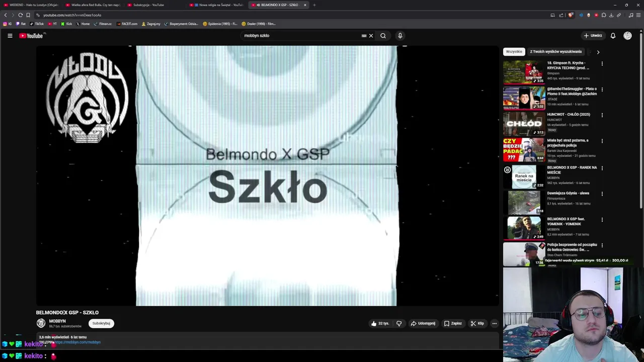
Task: Open the on-screen keyboard in the search box
Action: [364, 36]
